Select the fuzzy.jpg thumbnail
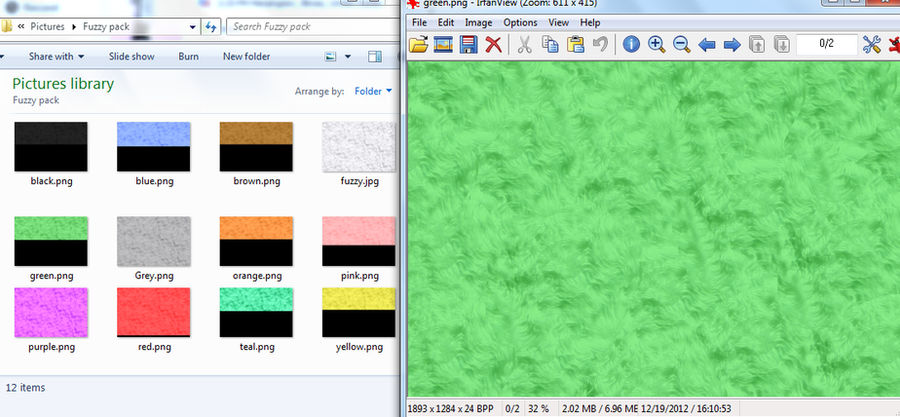 pos(359,146)
